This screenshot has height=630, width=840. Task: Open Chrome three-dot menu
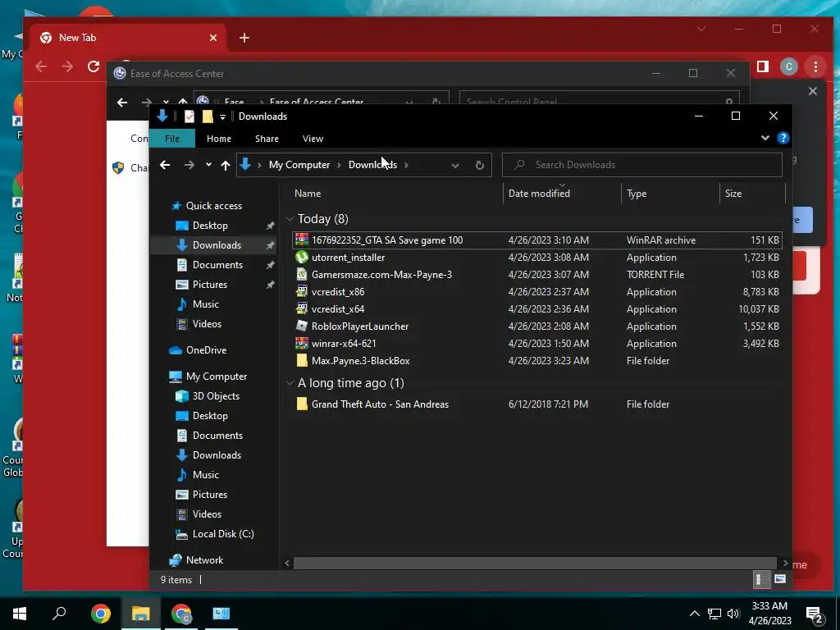click(x=815, y=66)
